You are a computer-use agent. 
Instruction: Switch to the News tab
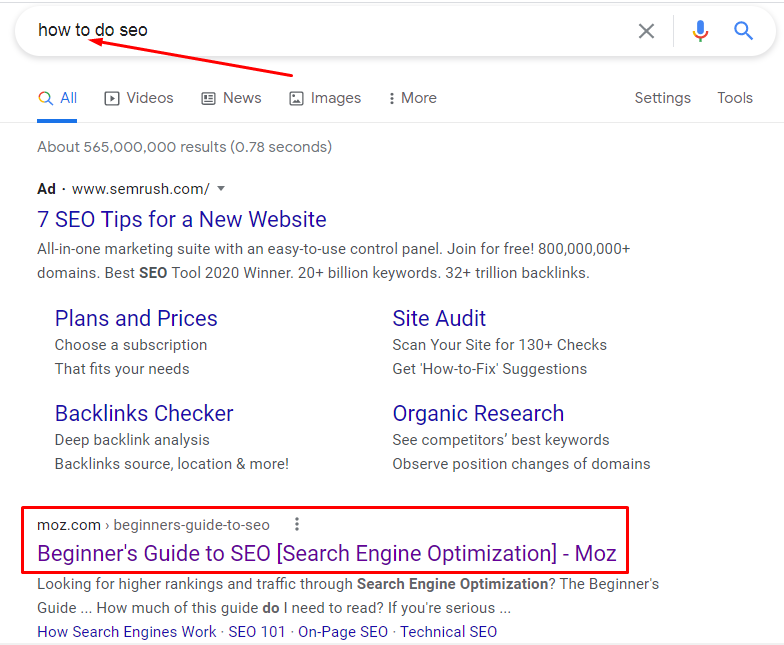231,98
